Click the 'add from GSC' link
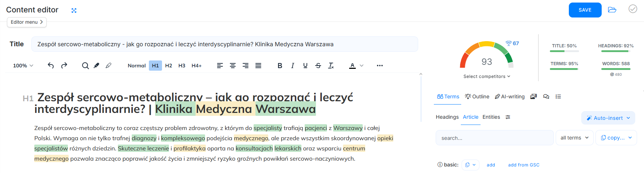This screenshot has width=644, height=173. (524, 165)
